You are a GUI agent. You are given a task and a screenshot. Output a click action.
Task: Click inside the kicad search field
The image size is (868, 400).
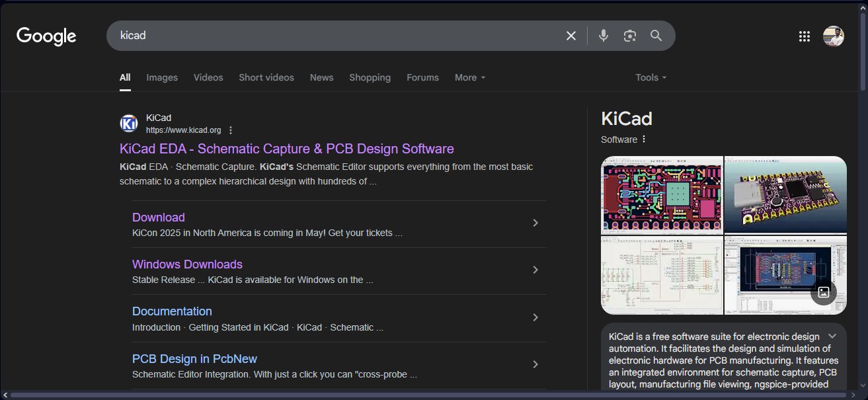(337, 36)
